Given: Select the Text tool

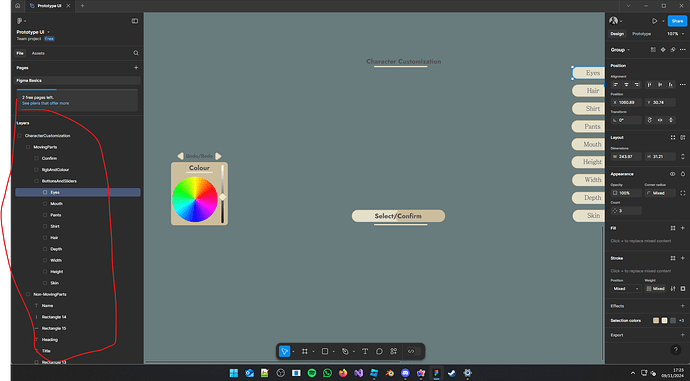Looking at the screenshot, I should (x=365, y=351).
